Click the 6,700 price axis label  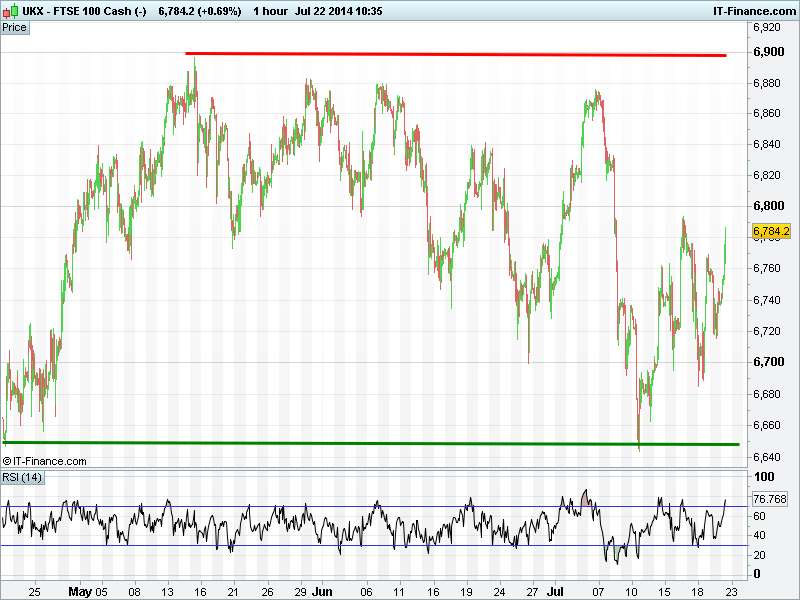coord(768,362)
